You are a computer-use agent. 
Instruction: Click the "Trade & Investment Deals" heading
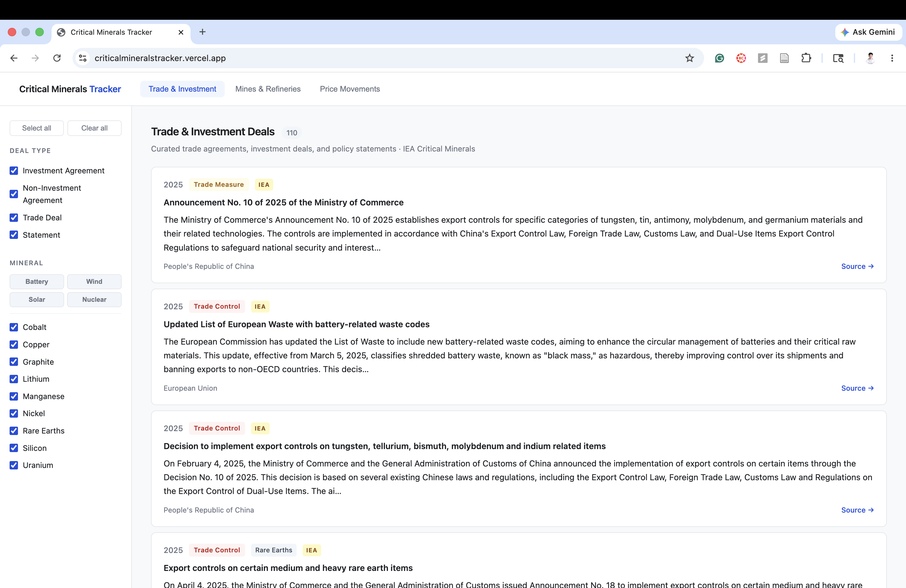click(213, 132)
